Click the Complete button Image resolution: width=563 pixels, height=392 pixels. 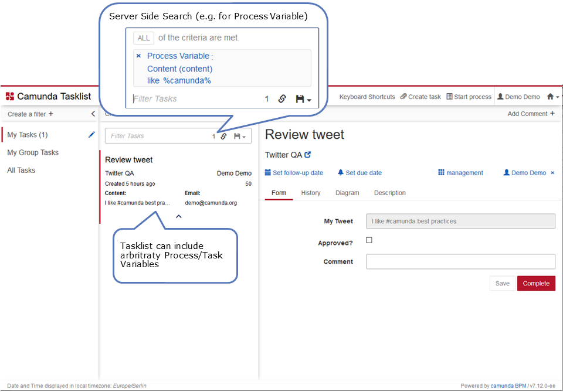tap(536, 283)
